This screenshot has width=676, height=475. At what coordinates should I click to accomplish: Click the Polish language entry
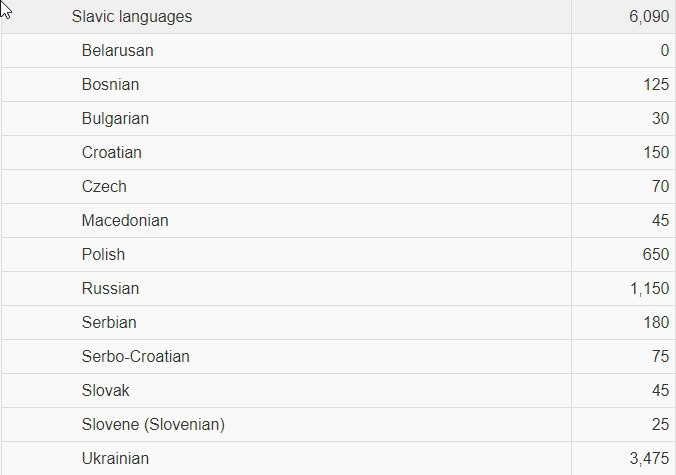click(x=103, y=255)
